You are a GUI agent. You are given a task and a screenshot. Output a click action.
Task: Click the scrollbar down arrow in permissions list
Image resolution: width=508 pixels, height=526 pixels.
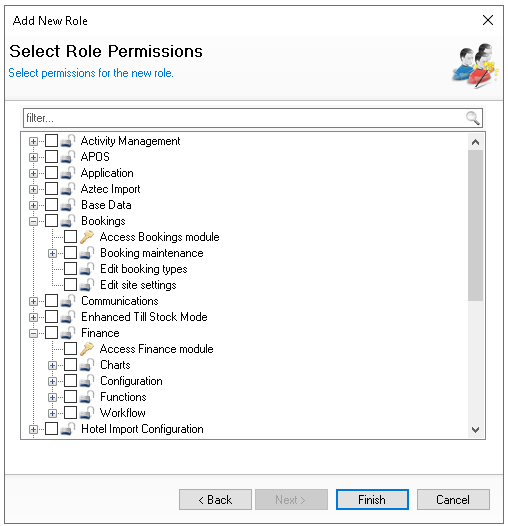[x=475, y=429]
